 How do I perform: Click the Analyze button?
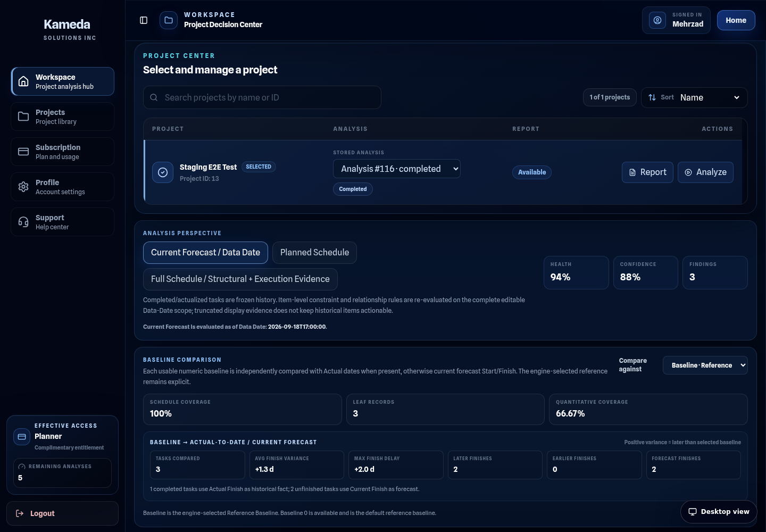(x=705, y=172)
